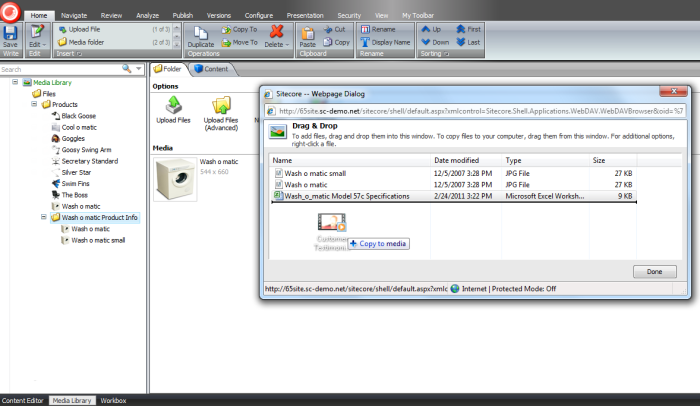Select Media folder in Insert group

tap(81, 42)
